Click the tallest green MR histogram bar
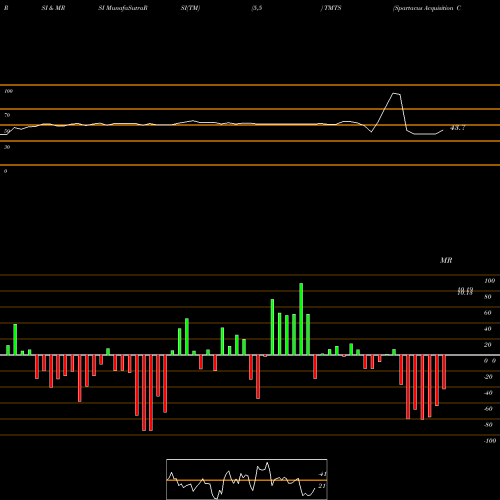The height and width of the screenshot is (500, 500). point(301,319)
